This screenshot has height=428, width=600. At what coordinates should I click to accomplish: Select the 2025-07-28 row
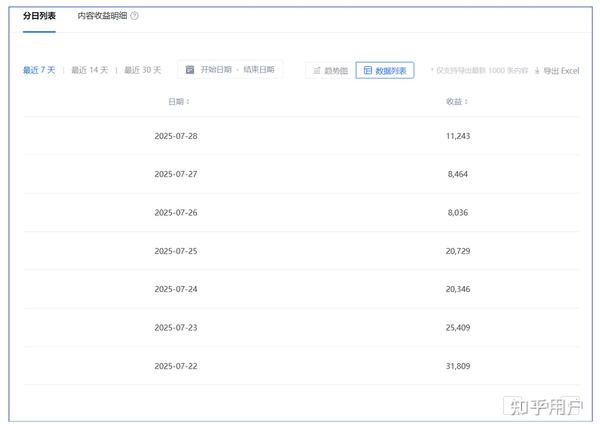coord(302,136)
